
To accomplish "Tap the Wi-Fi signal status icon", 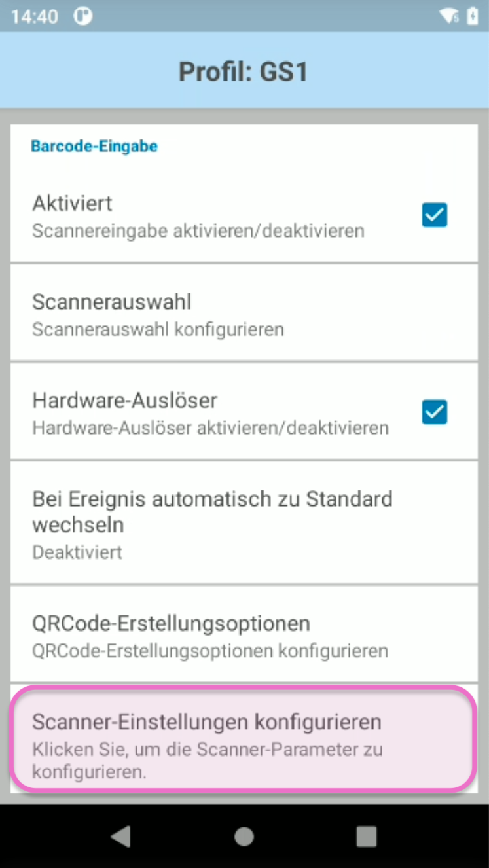I will pos(449,16).
